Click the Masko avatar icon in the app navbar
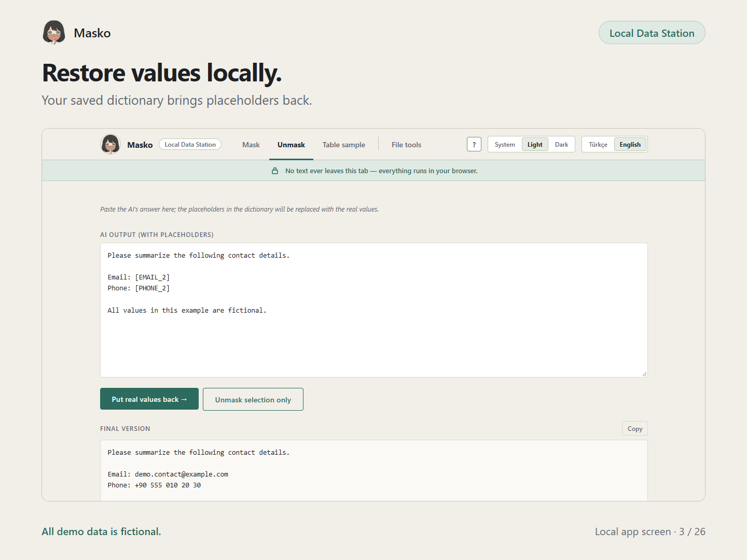Screen dimensions: 747x560 click(110, 144)
